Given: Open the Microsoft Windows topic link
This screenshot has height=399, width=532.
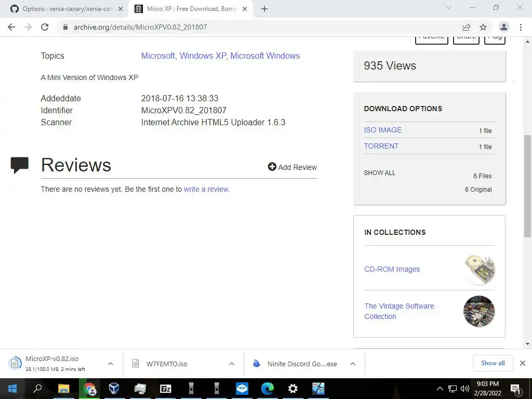Looking at the screenshot, I should [x=265, y=56].
